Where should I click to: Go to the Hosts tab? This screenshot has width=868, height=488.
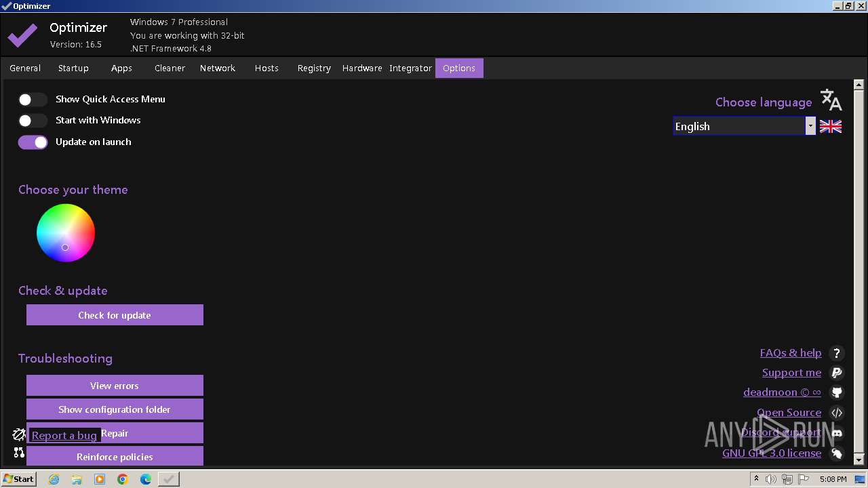point(267,68)
